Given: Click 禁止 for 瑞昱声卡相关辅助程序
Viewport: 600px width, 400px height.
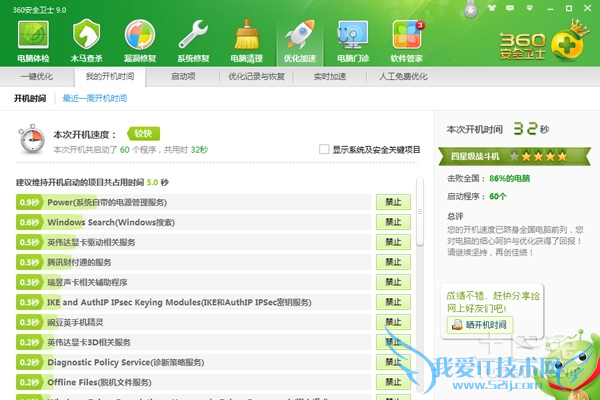Looking at the screenshot, I should pos(393,282).
